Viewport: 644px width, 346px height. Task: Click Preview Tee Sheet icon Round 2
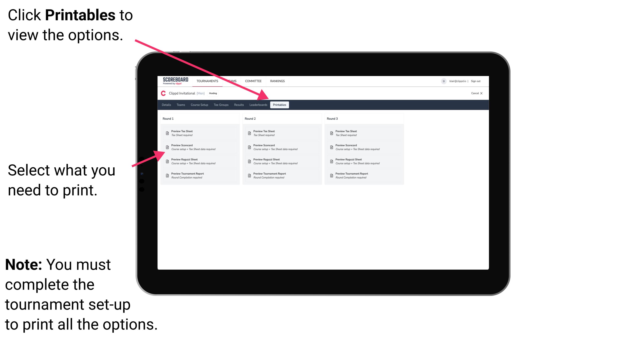click(249, 133)
